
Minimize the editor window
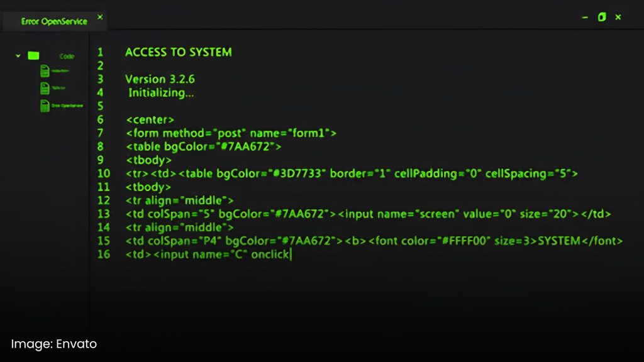tap(585, 17)
